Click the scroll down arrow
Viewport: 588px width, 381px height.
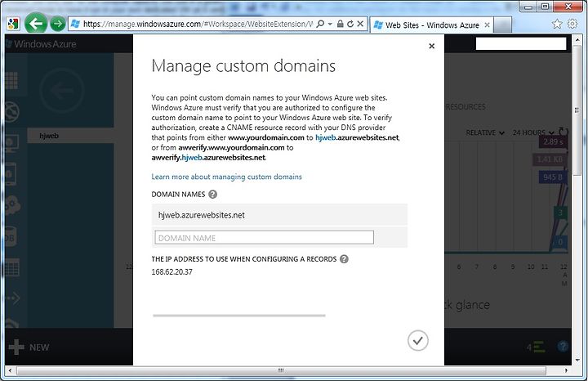[x=577, y=361]
